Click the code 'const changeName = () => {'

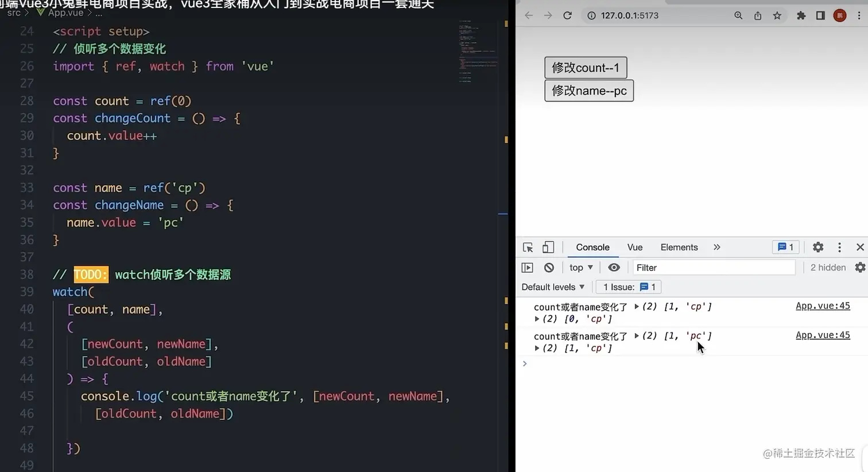tap(144, 206)
